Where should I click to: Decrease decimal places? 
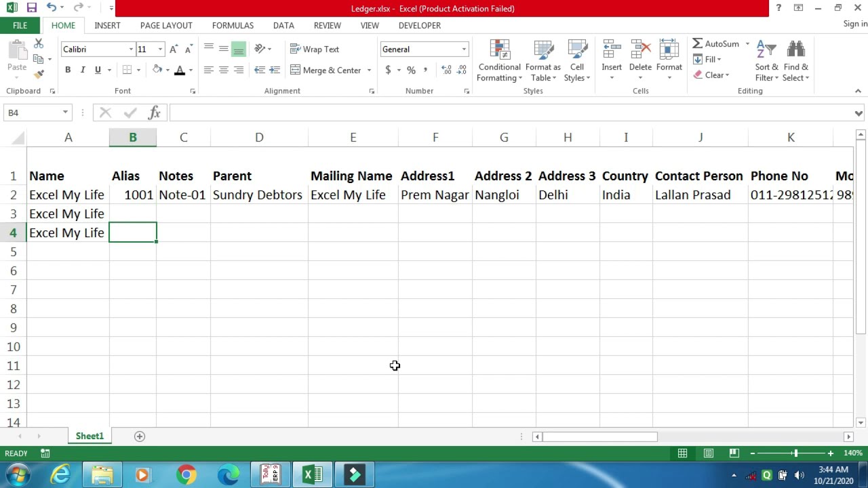pyautogui.click(x=462, y=70)
